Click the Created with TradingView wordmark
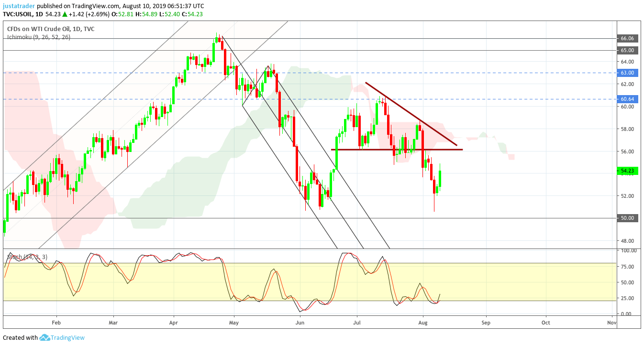Image resolution: width=644 pixels, height=346 pixels. click(x=67, y=337)
